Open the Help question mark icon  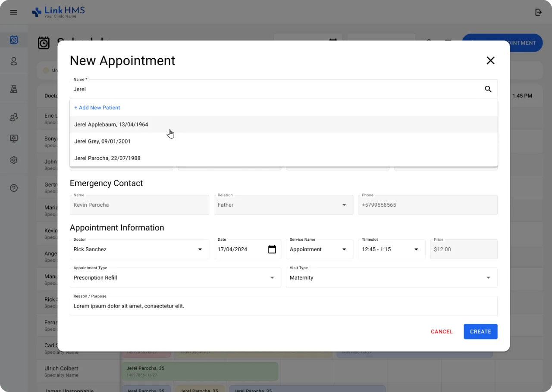click(x=14, y=188)
